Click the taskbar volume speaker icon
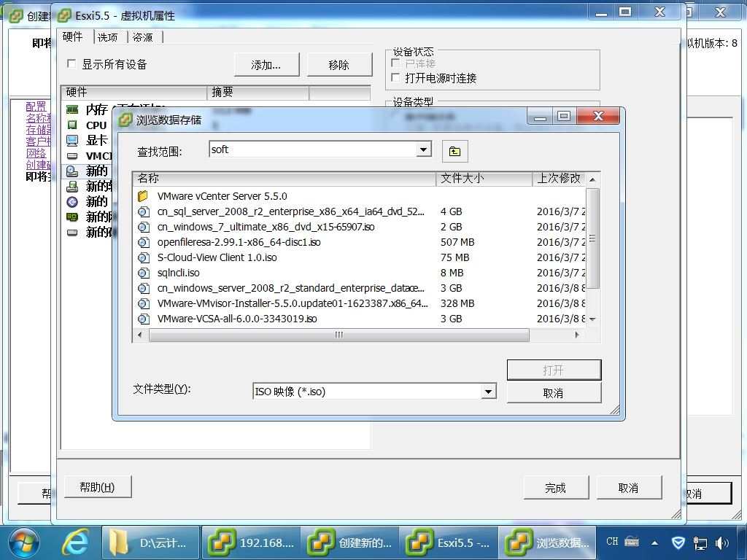The width and height of the screenshot is (747, 560). 722,542
